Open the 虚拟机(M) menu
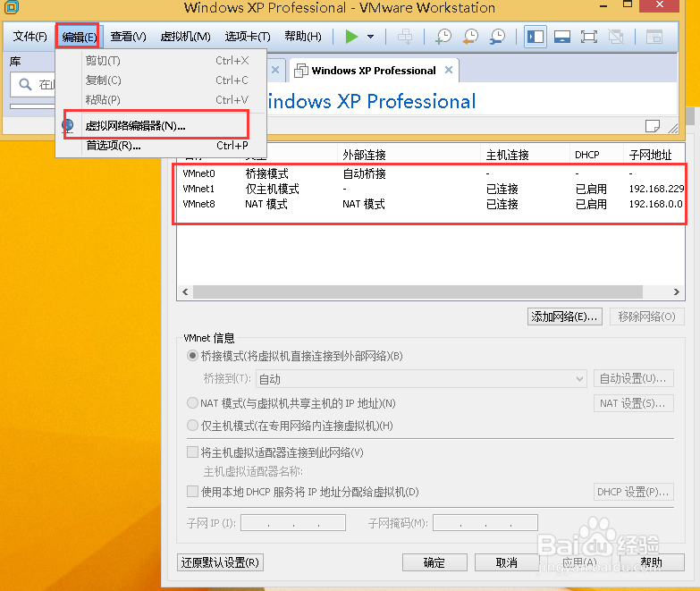The height and width of the screenshot is (591, 700). [185, 36]
